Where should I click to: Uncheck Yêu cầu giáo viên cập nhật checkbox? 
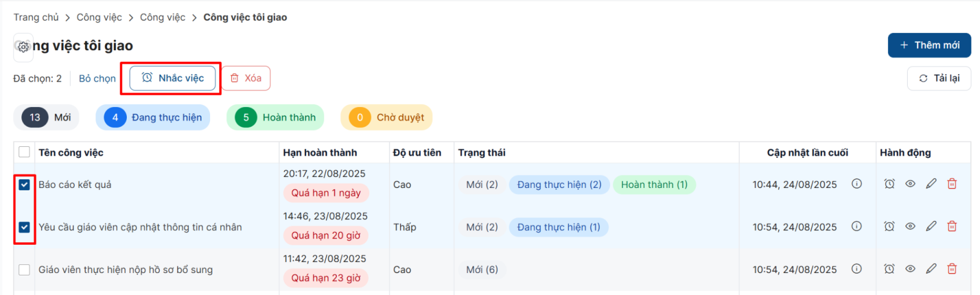(x=24, y=227)
